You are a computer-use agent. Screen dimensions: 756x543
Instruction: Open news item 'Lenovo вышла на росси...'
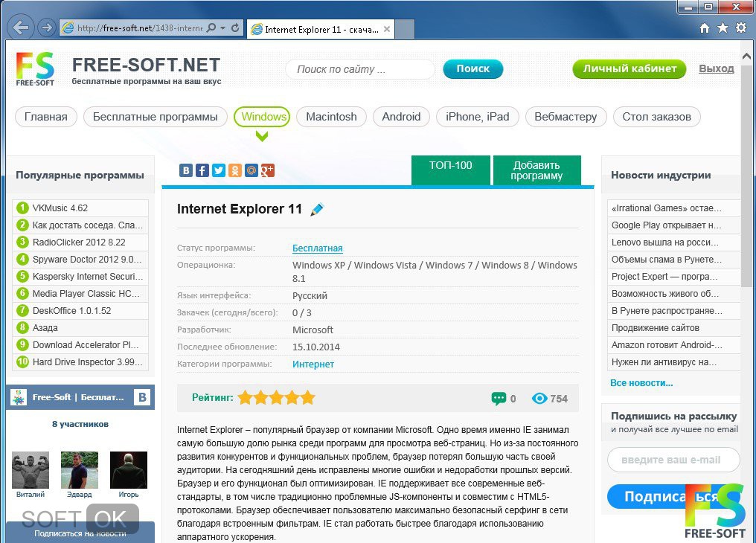[x=665, y=242]
